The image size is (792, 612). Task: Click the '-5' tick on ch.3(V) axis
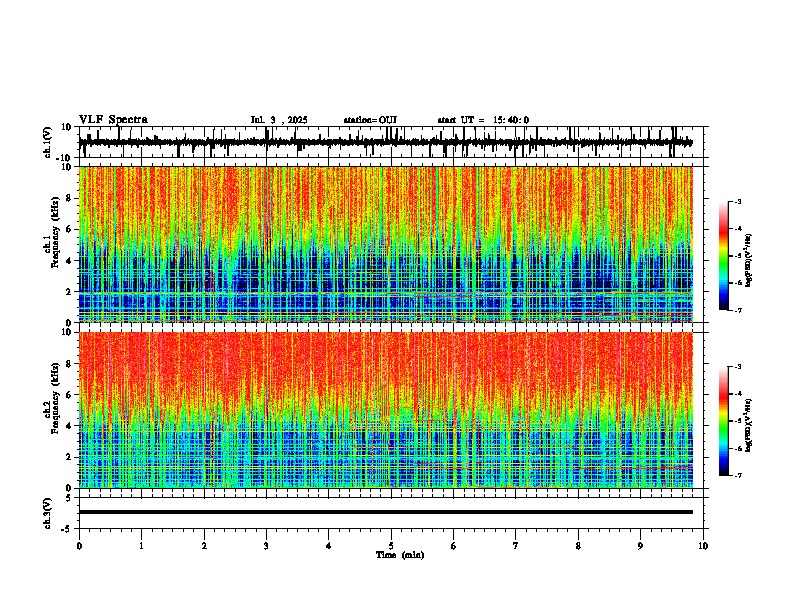click(67, 529)
